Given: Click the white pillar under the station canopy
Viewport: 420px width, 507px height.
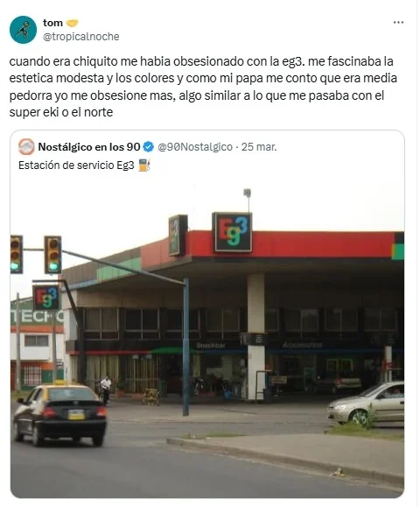Looking at the screenshot, I should (256, 336).
